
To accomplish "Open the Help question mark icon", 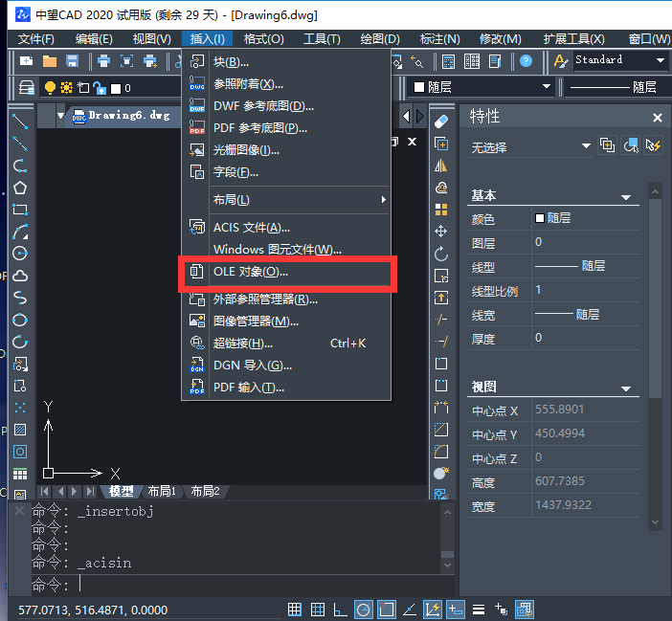I will pyautogui.click(x=526, y=61).
